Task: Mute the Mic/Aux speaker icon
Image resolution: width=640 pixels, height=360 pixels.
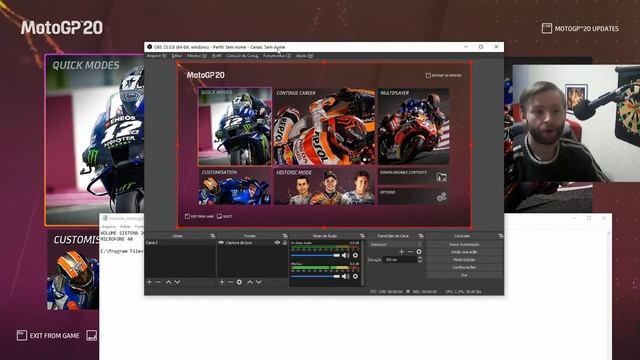Action: (x=346, y=276)
